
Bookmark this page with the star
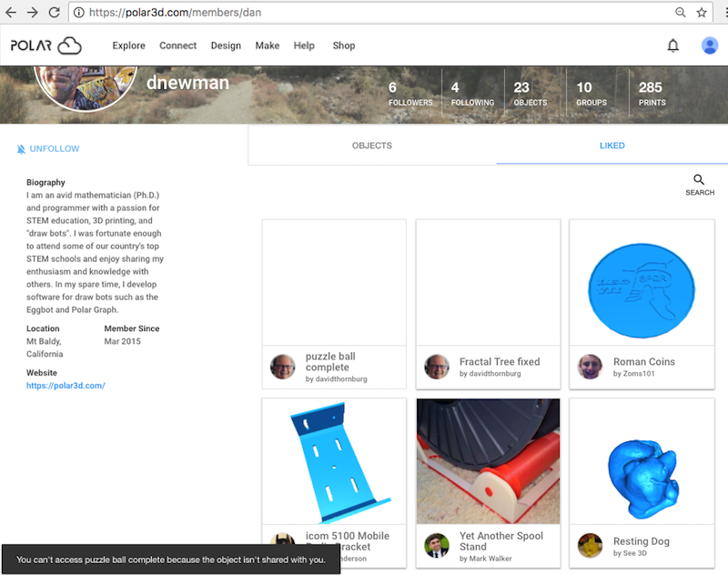702,13
